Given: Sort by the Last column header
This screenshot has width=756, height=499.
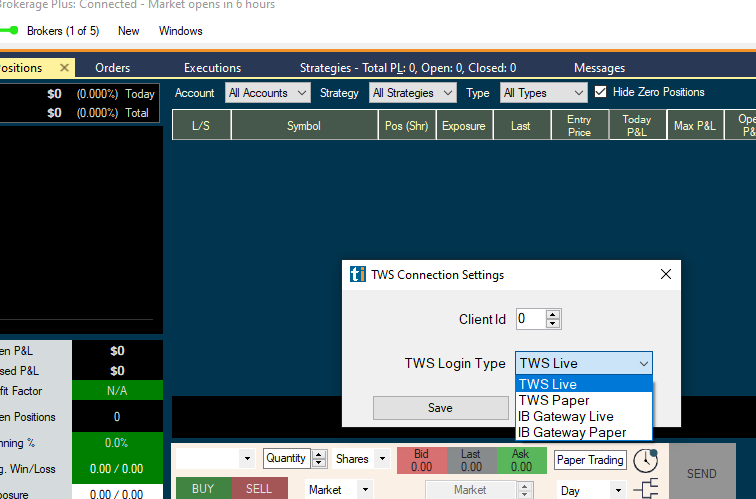Looking at the screenshot, I should click(x=522, y=125).
